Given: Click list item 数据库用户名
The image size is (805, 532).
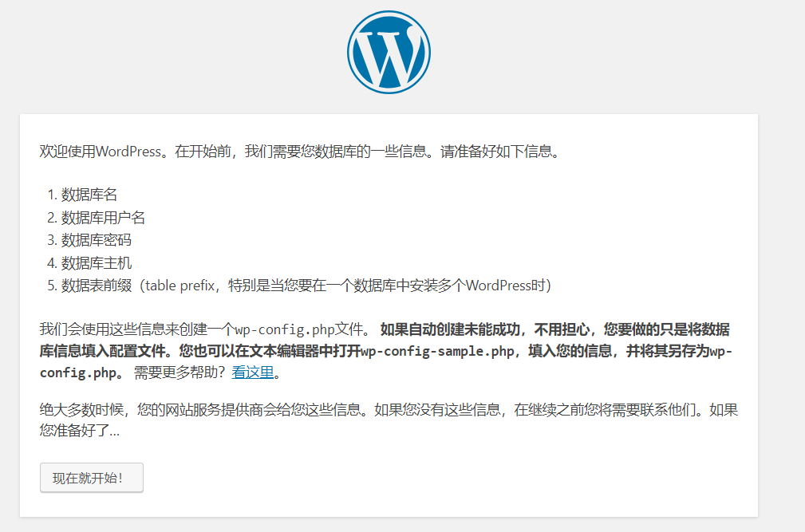Looking at the screenshot, I should 103,218.
